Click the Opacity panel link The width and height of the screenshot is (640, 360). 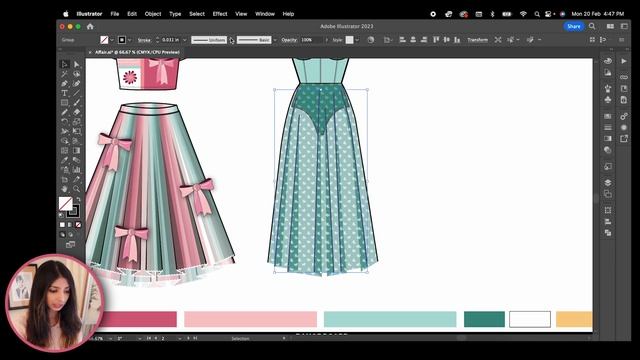coord(289,40)
